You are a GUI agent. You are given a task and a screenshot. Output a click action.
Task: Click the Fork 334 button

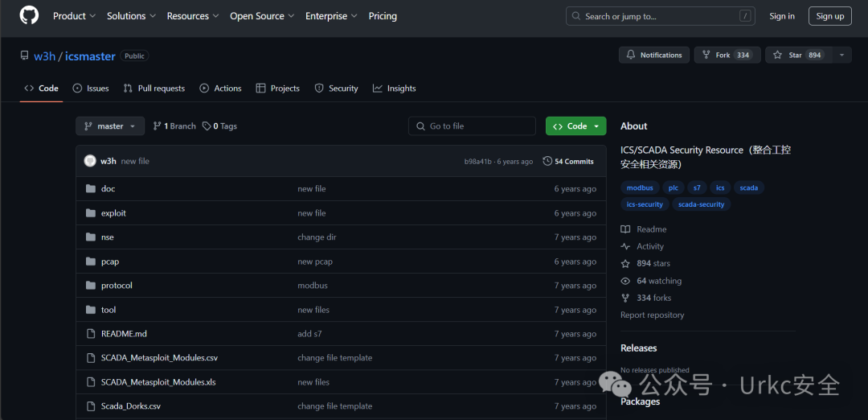click(x=727, y=55)
